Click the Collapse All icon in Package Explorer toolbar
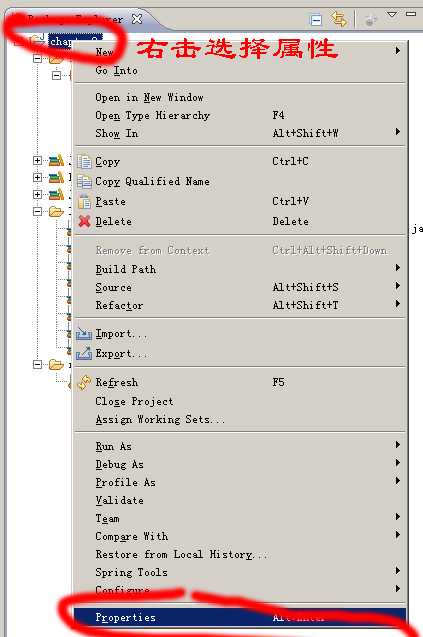 point(316,20)
